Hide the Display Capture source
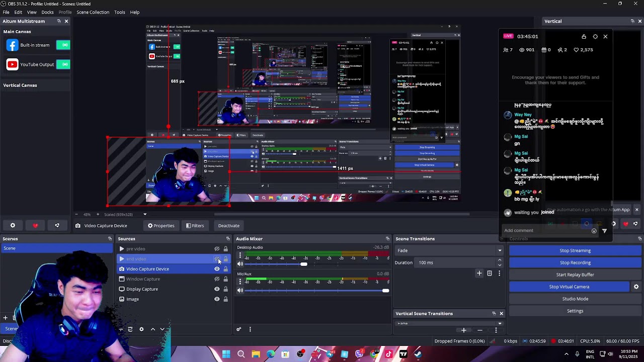The image size is (644, 362). coord(217,289)
